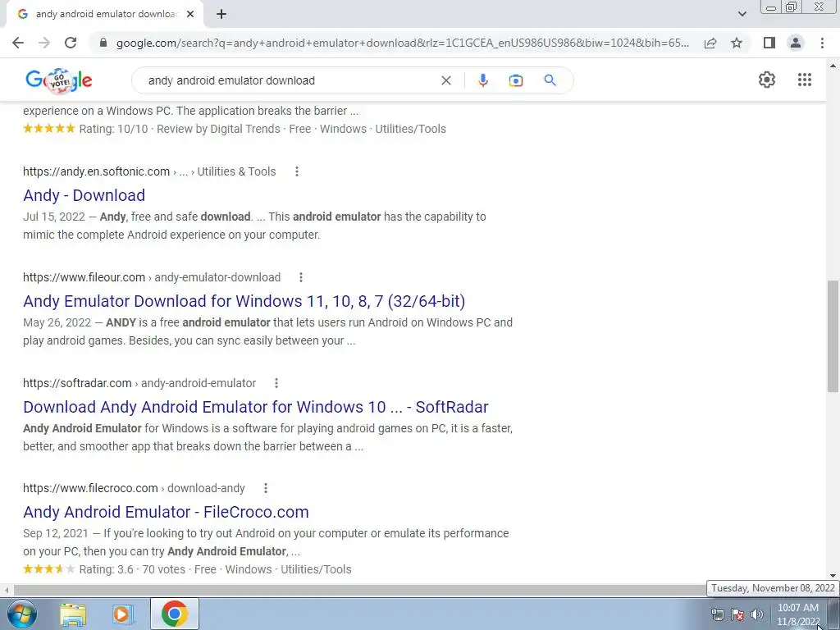Toggle the browser side panel
840x630 pixels.
[x=769, y=43]
